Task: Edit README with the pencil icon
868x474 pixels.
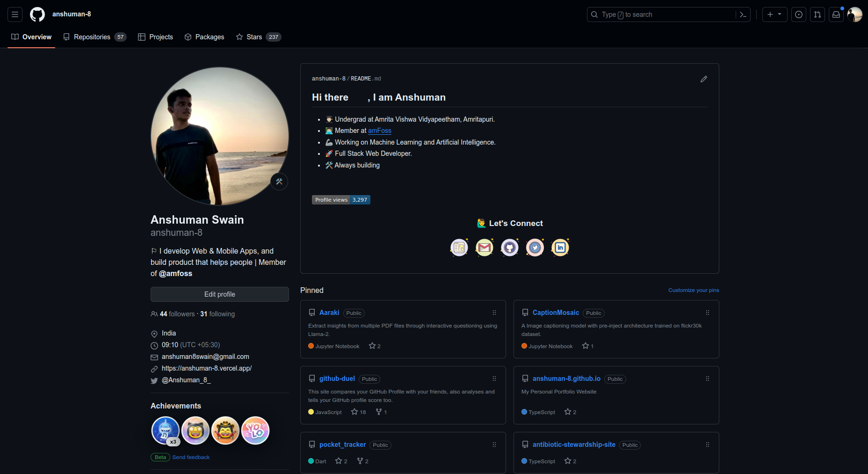Action: point(704,79)
